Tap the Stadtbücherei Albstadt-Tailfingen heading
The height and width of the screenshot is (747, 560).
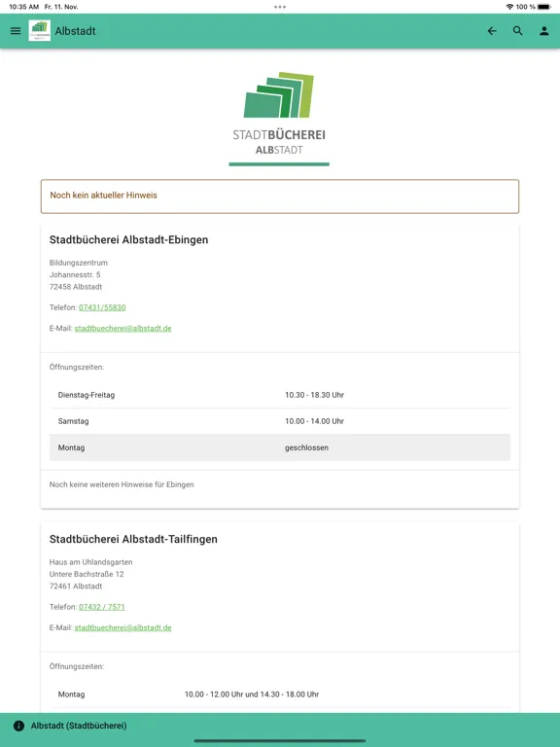tap(133, 539)
